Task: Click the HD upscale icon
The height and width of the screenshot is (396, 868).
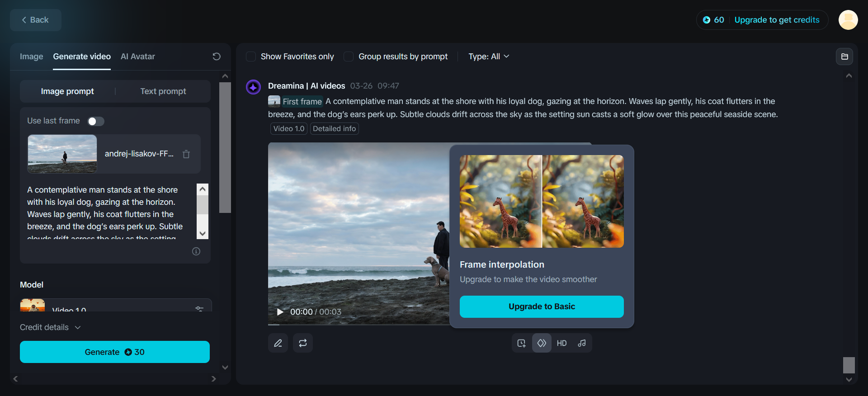Action: [562, 343]
